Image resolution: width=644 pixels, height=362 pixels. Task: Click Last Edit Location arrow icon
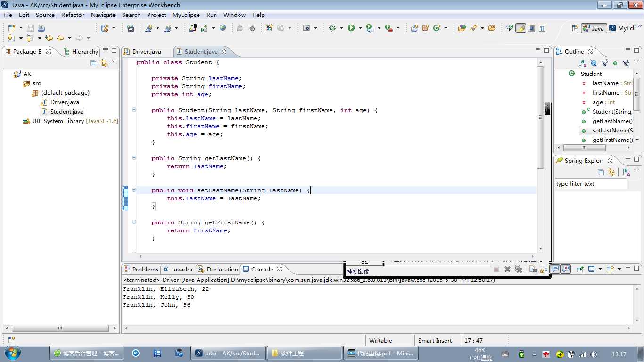pyautogui.click(x=49, y=38)
